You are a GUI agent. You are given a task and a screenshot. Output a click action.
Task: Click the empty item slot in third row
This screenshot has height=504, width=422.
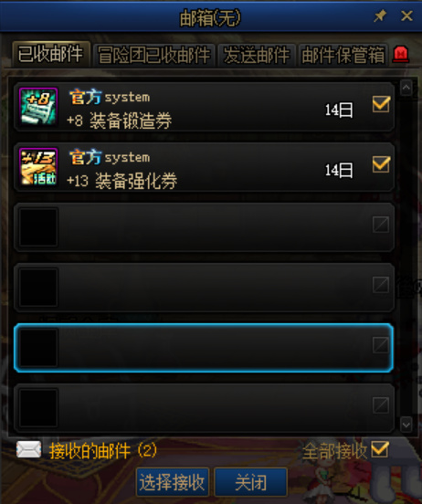38,227
